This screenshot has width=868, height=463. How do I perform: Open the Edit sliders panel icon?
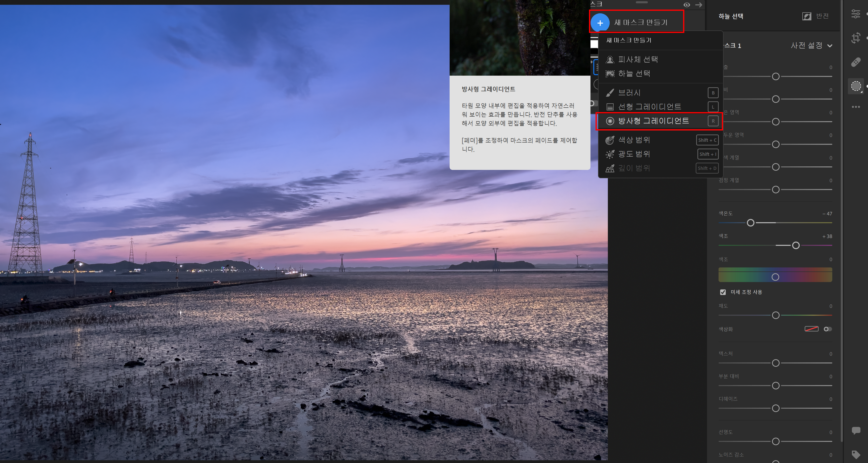(x=855, y=14)
